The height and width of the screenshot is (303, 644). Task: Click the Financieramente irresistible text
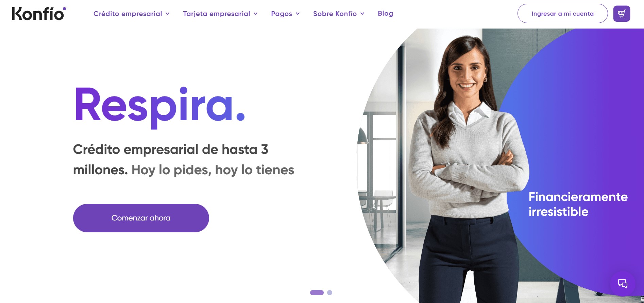point(578,204)
